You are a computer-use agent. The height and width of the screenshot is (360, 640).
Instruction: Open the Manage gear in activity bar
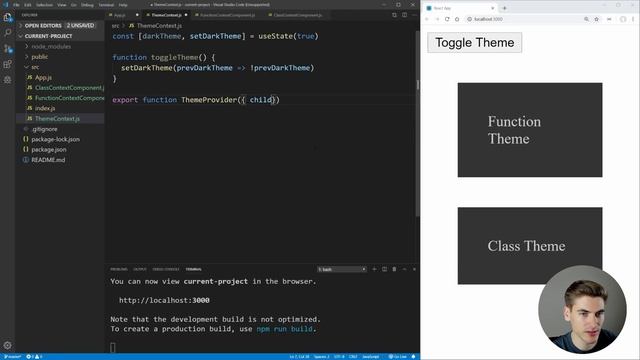click(7, 345)
